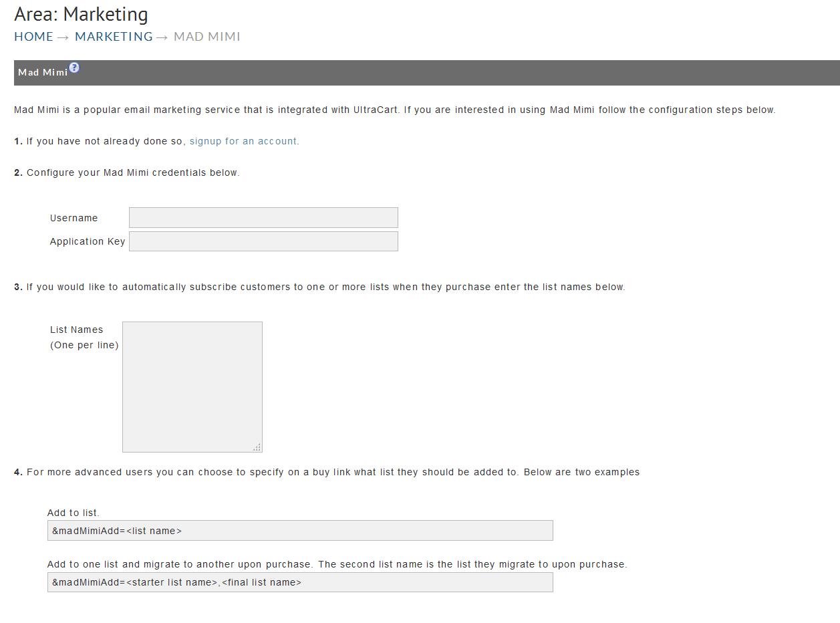Click the Add to one list and migrate caption
This screenshot has height=623, width=840.
[x=337, y=564]
